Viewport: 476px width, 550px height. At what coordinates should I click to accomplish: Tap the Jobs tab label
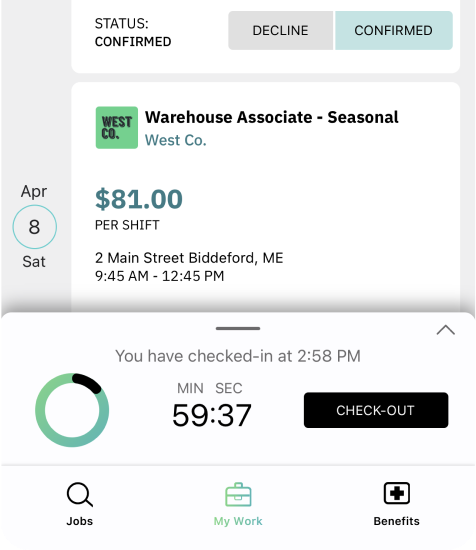point(80,521)
